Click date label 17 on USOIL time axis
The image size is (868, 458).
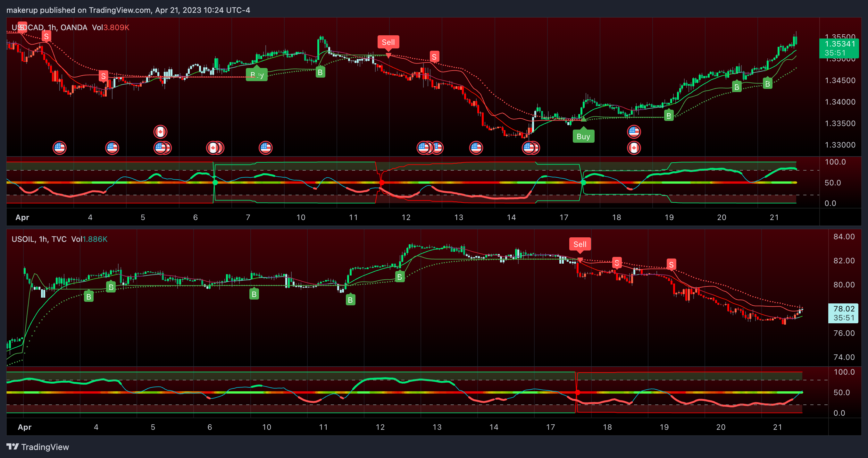551,427
